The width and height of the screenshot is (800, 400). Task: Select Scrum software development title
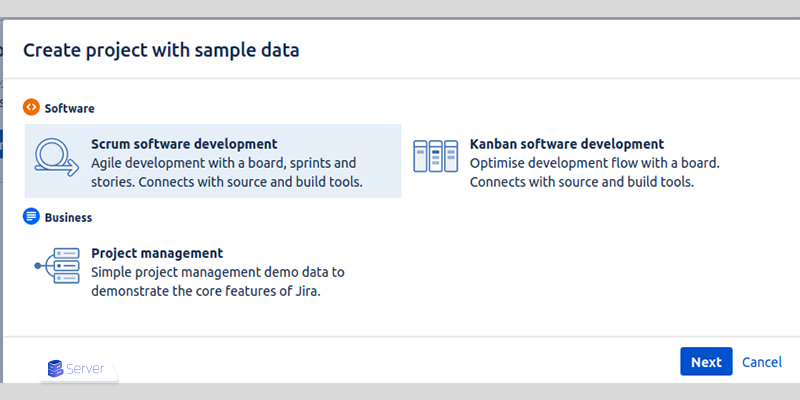184,144
